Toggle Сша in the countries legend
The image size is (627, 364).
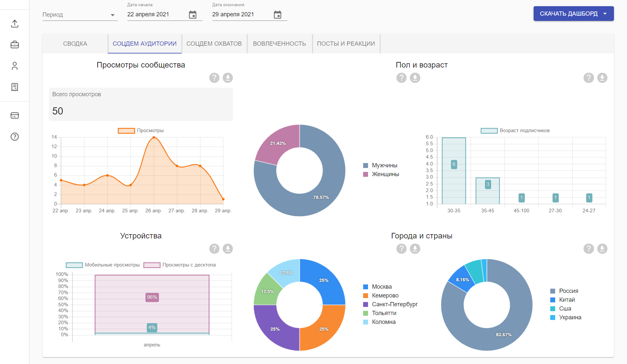coord(561,309)
